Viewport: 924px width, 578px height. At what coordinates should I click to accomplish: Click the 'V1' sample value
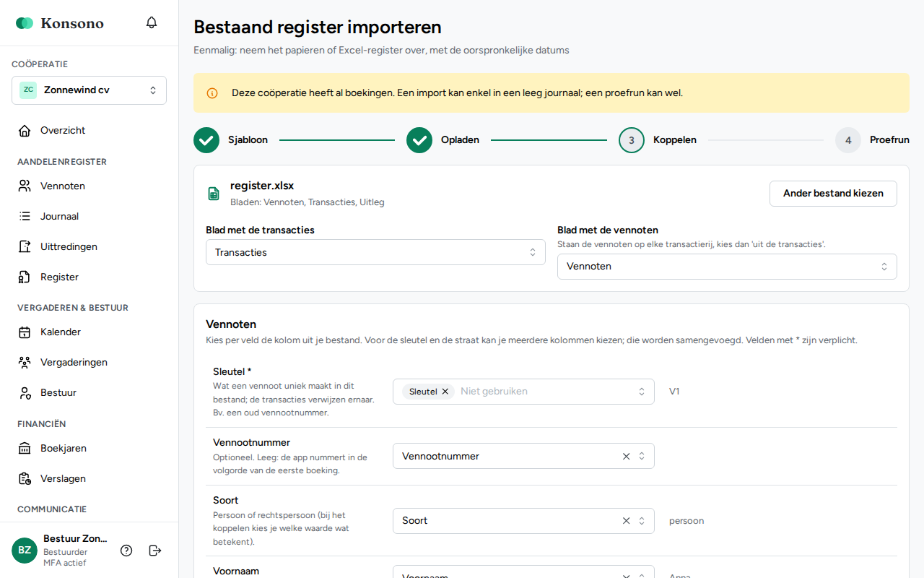674,392
